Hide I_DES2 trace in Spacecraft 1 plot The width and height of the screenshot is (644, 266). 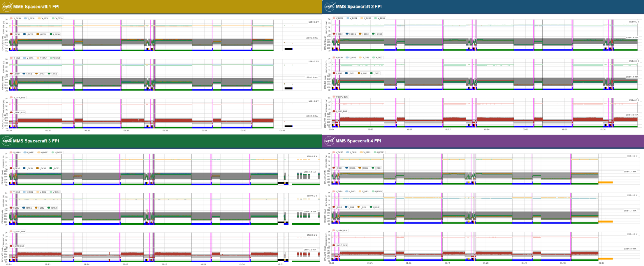coord(42,34)
